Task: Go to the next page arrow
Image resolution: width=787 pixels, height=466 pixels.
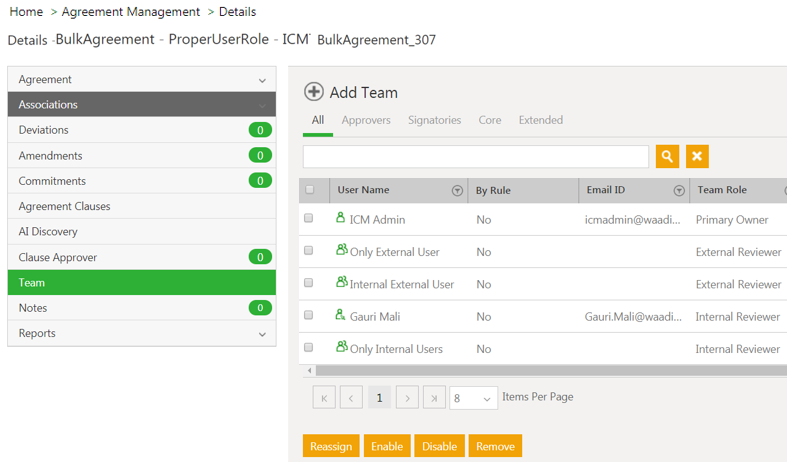Action: pos(407,398)
